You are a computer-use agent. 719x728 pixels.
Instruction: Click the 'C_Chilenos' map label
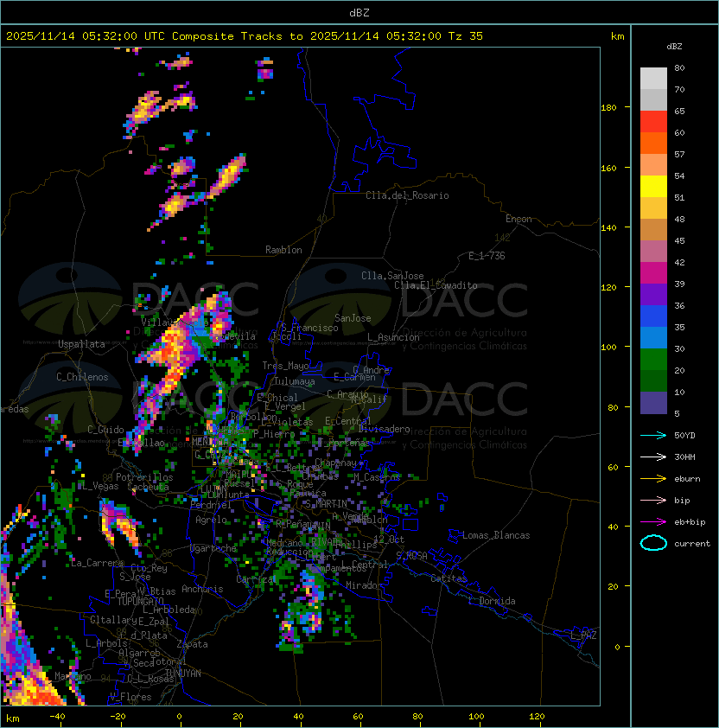click(x=82, y=377)
